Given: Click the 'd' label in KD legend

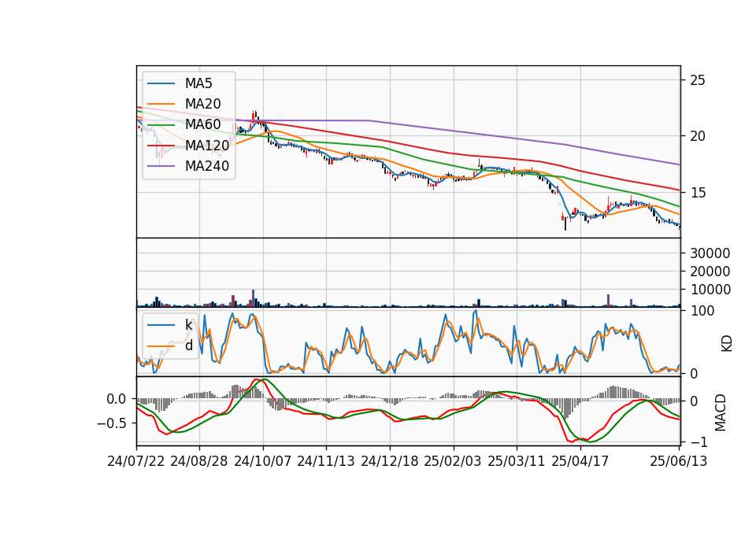Looking at the screenshot, I should click(x=189, y=345).
